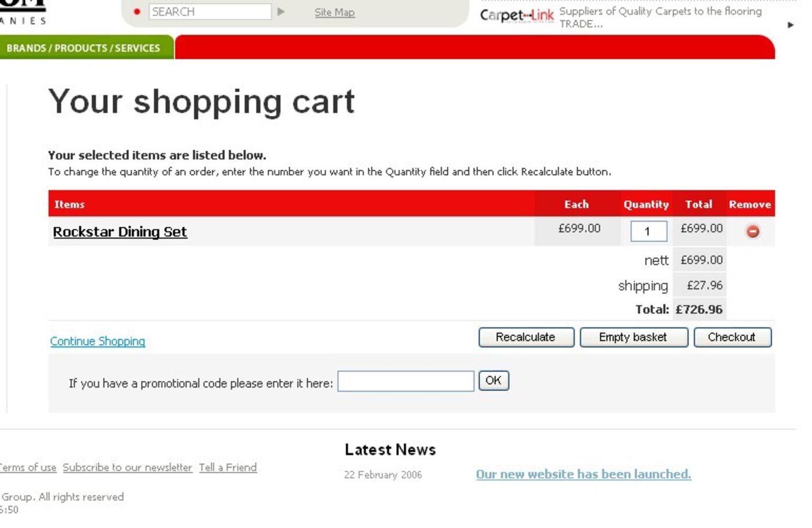Proceed with the Checkout button
The width and height of the screenshot is (812, 528).
[x=733, y=337]
